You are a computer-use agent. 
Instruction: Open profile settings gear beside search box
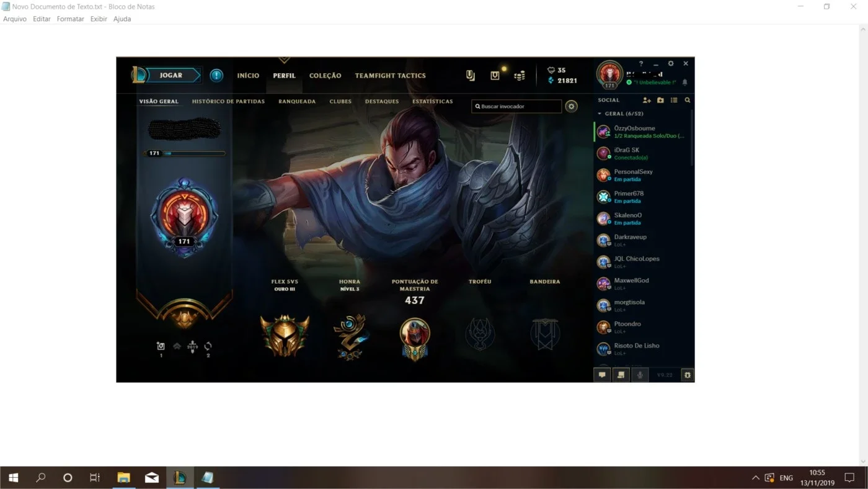tap(572, 106)
